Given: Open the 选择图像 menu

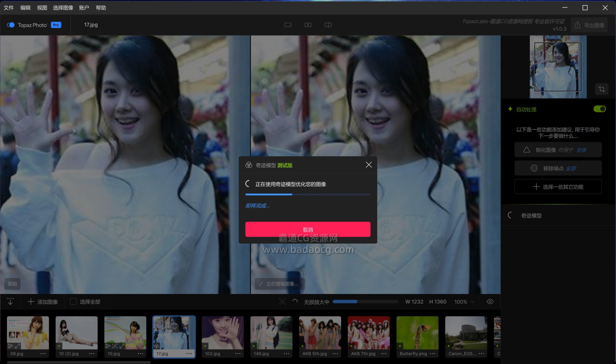Looking at the screenshot, I should click(x=63, y=8).
